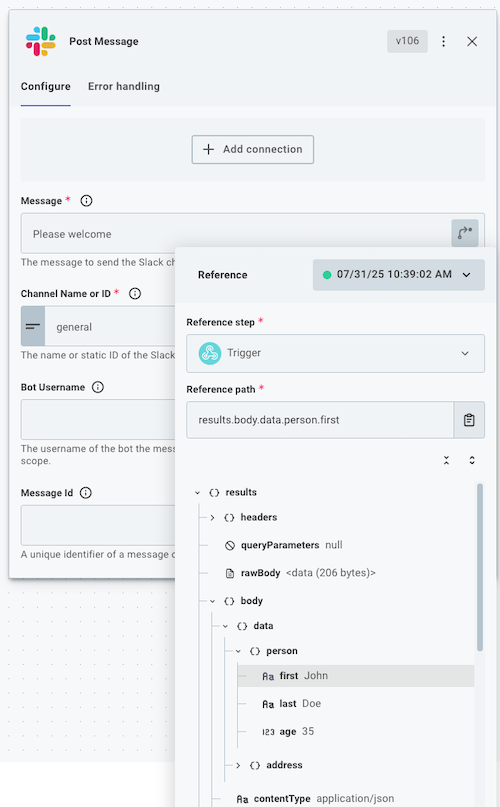Switch to the Configure tab
This screenshot has width=500, height=807.
point(45,86)
